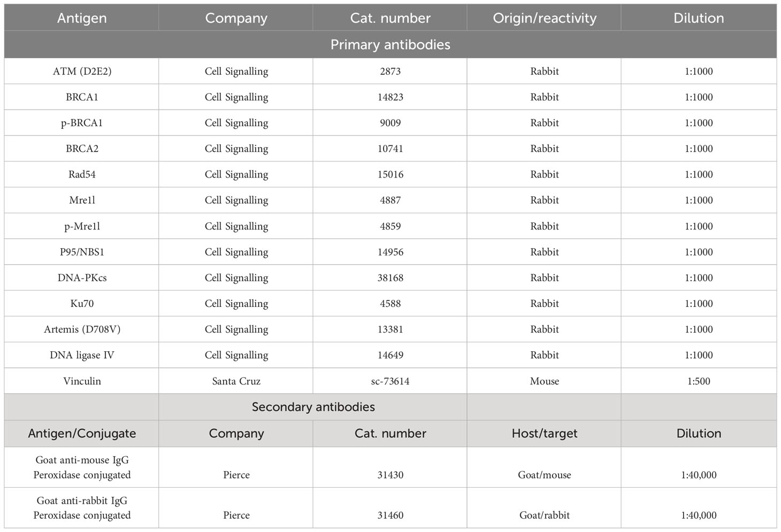781x532 pixels.
Task: Select the DNA ligase IV cell
Action: [82, 355]
